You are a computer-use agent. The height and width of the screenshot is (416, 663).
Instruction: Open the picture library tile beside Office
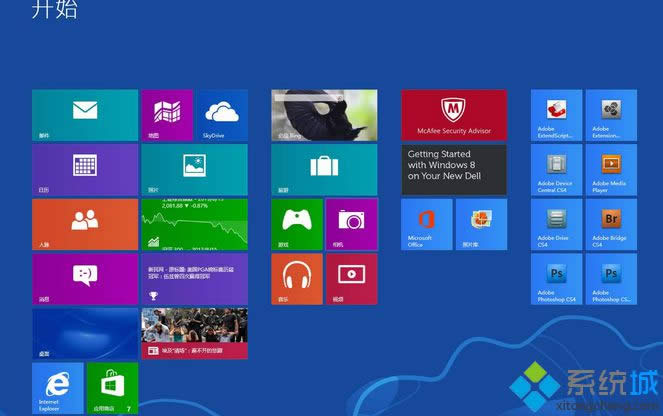[482, 224]
